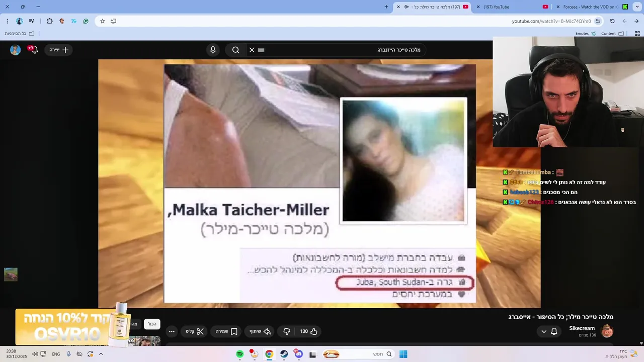Click the 7TV extension icon
644x362 pixels.
coord(73,21)
